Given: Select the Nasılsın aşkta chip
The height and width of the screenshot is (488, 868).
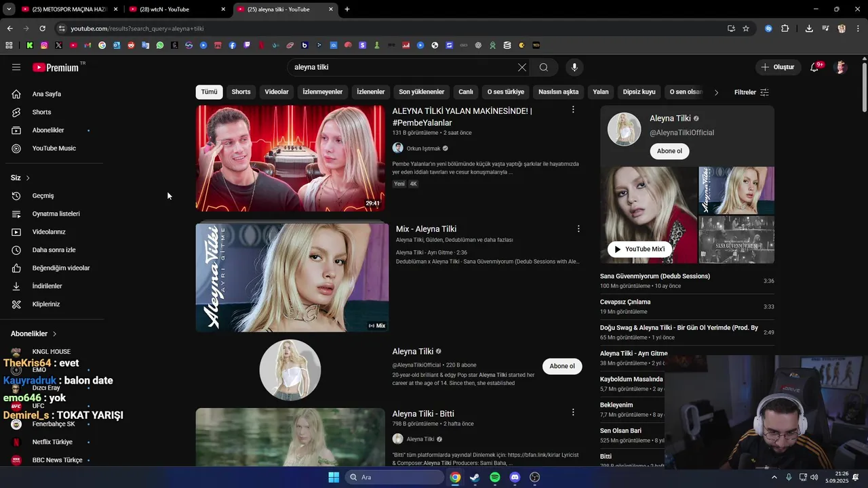Looking at the screenshot, I should tap(559, 92).
